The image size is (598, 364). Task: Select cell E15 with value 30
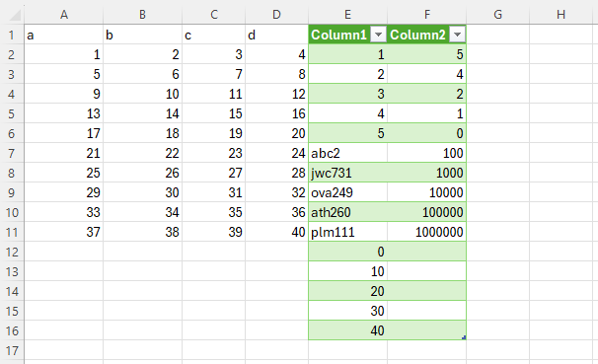[347, 311]
